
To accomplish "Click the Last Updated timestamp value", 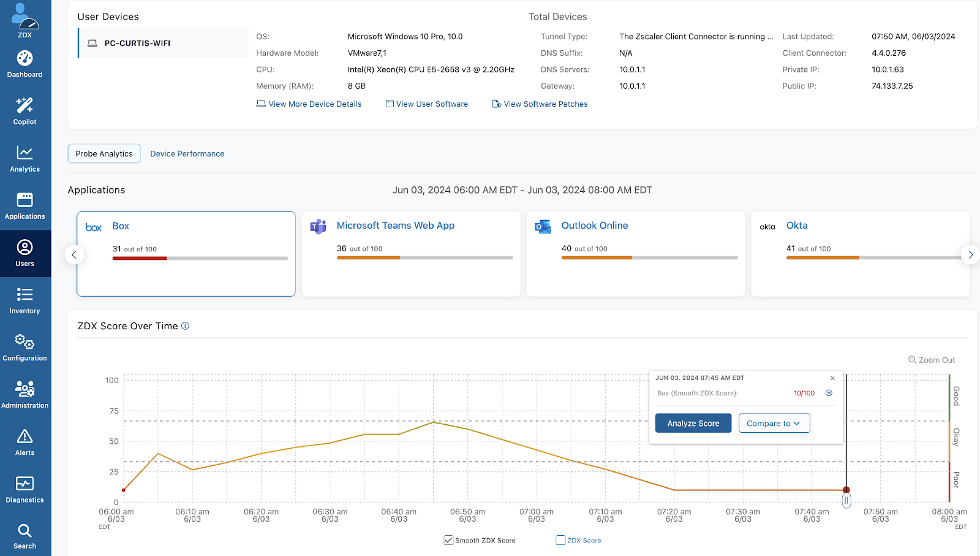I will click(x=913, y=37).
